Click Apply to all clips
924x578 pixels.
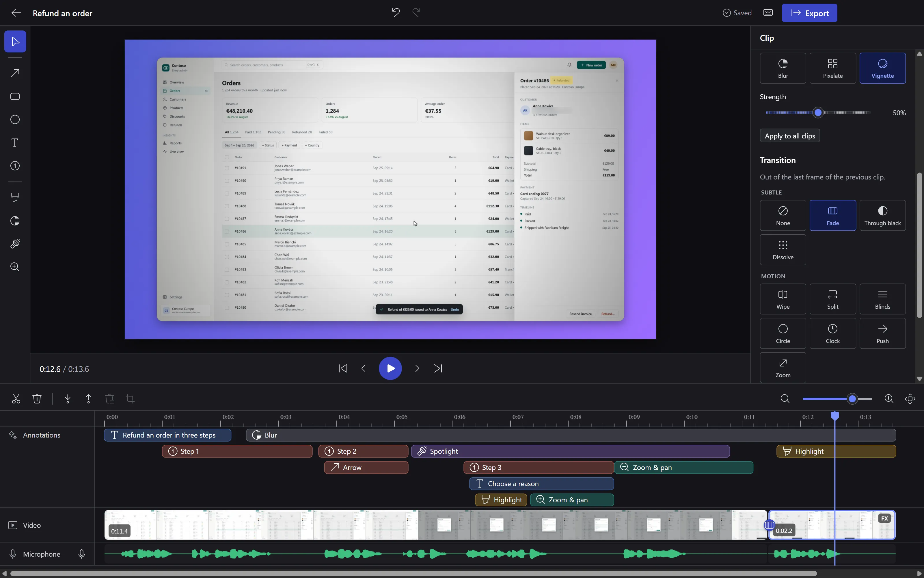[790, 136]
